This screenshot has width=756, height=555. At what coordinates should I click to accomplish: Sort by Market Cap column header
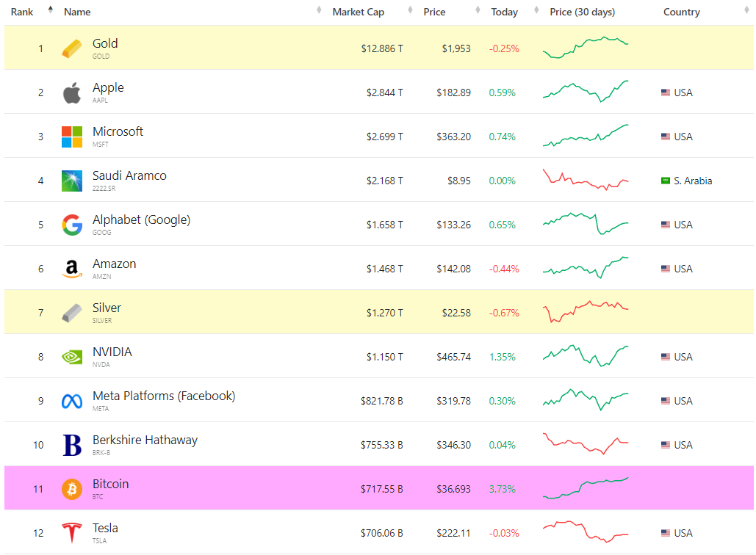(x=358, y=12)
